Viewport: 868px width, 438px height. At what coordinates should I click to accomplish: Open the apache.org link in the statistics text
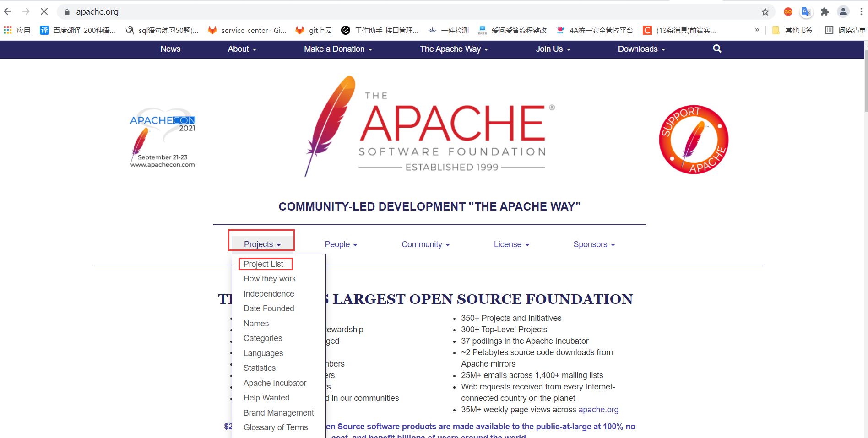598,410
